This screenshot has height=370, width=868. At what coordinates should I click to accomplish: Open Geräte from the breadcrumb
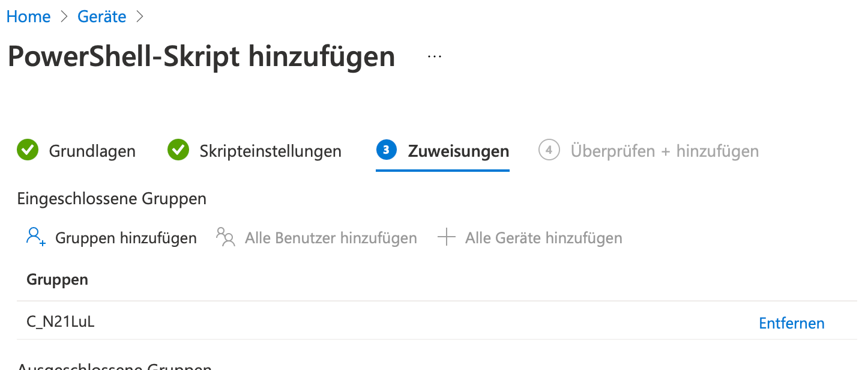coord(101,16)
